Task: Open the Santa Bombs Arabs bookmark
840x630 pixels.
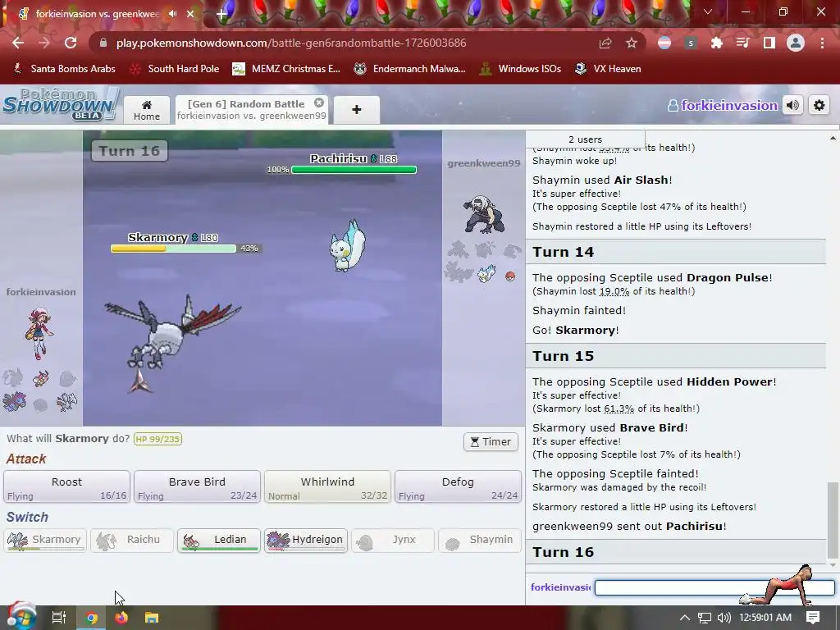Action: click(64, 69)
